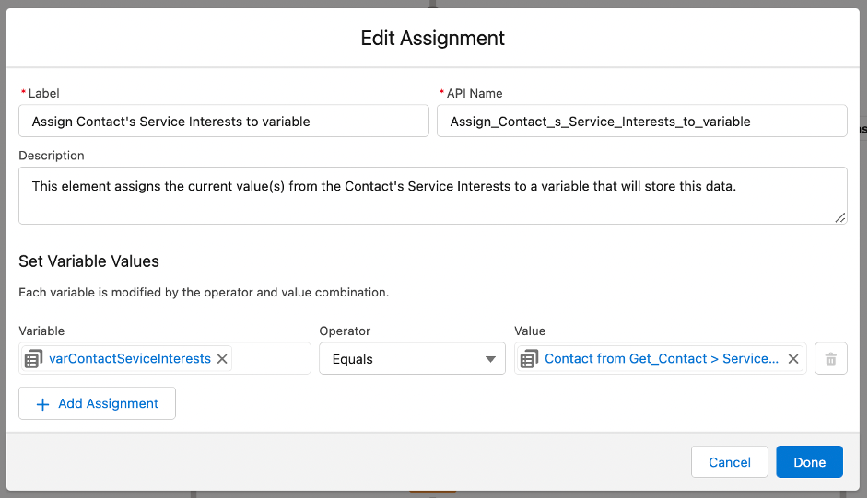Click inside the Description text area
The image size is (868, 499).
tap(433, 196)
